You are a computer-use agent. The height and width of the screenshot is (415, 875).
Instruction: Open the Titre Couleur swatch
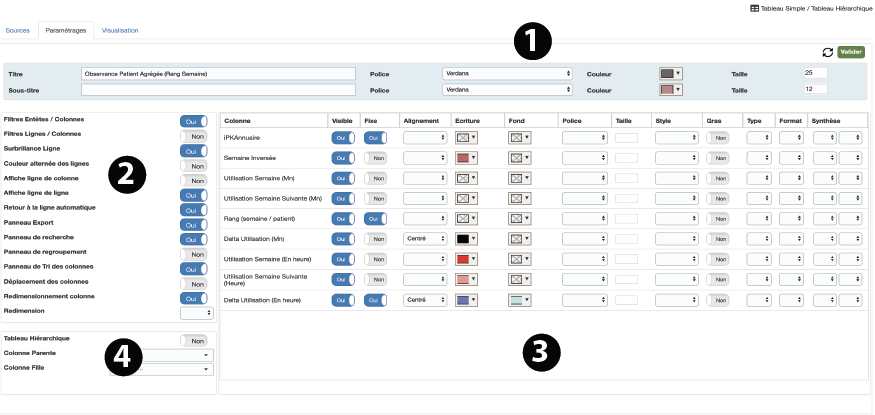tap(670, 73)
